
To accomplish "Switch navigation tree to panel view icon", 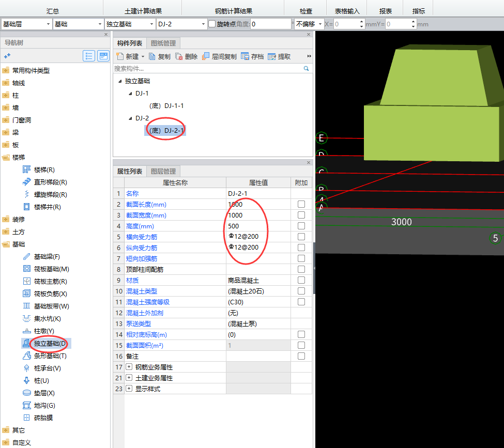I will click(x=103, y=56).
